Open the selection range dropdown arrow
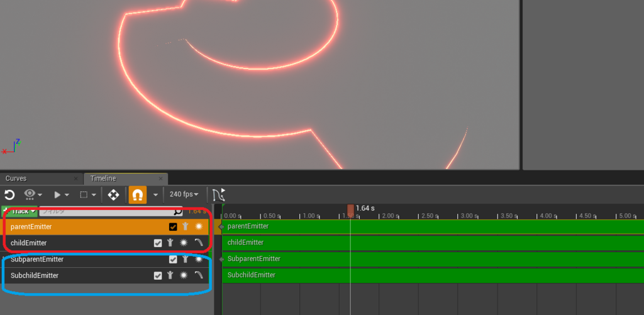 point(94,195)
